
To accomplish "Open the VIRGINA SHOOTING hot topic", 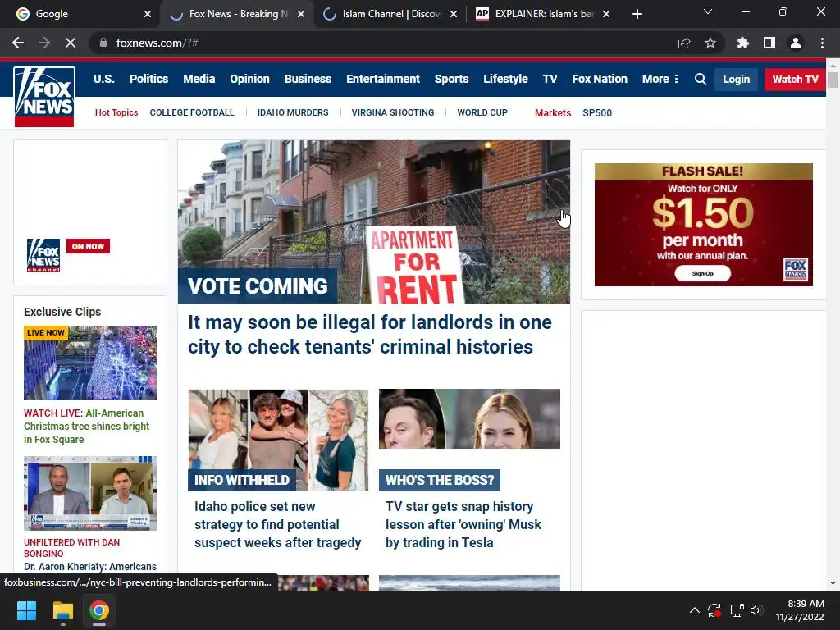I will [x=393, y=112].
